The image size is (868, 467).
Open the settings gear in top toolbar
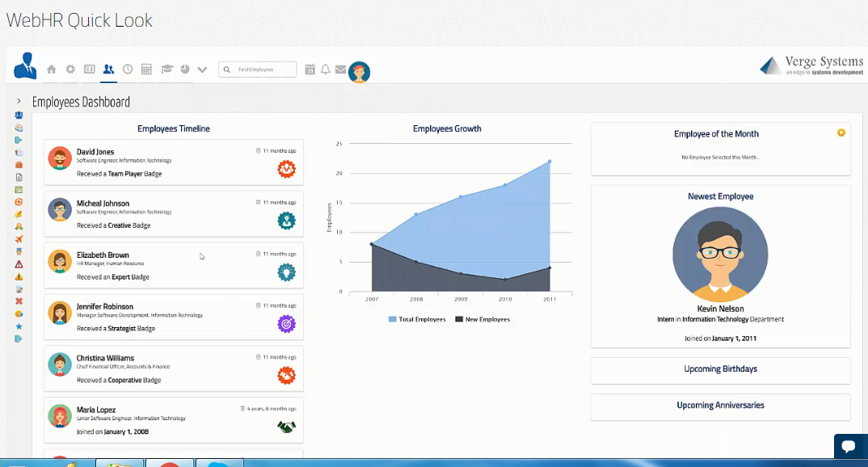click(70, 69)
